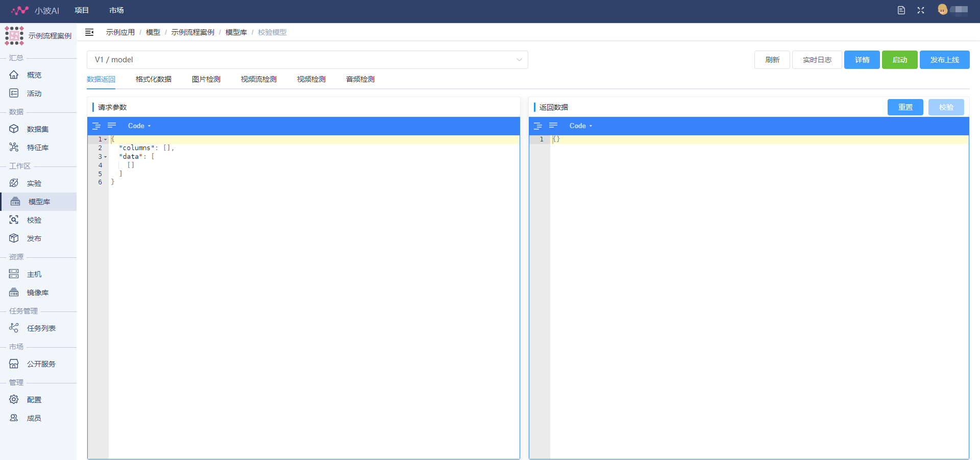Switch to the 视频流检测 tab
The height and width of the screenshot is (460, 980).
point(259,79)
